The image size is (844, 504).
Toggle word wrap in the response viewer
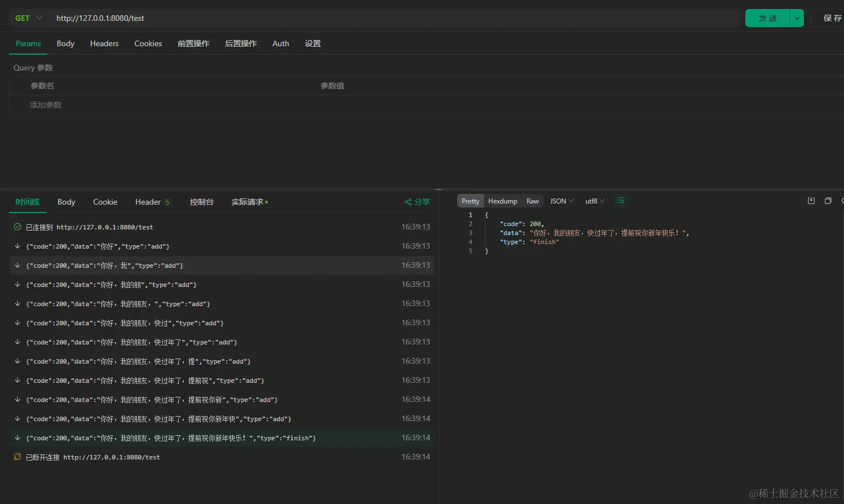pyautogui.click(x=620, y=201)
